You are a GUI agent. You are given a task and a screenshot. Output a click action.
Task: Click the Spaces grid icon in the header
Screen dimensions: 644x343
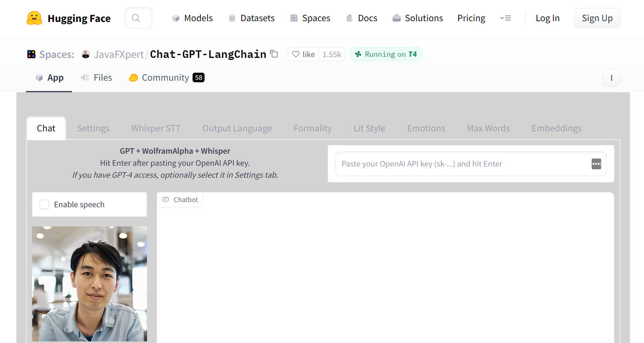pyautogui.click(x=31, y=54)
